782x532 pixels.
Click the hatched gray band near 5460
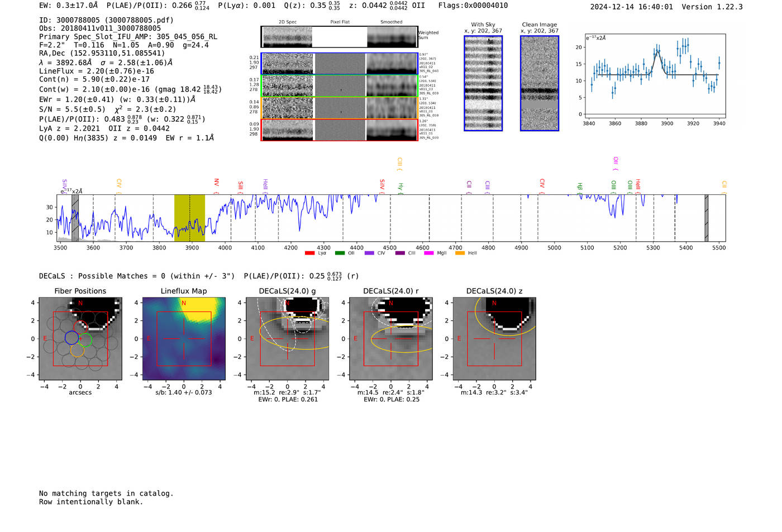707,218
